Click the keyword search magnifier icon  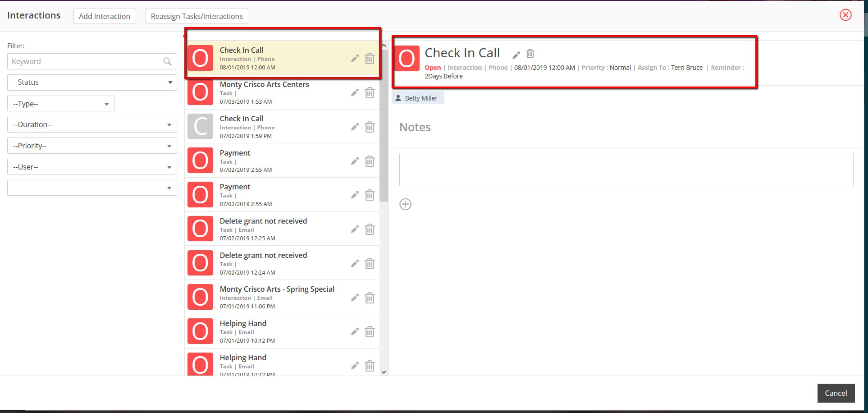pyautogui.click(x=167, y=61)
